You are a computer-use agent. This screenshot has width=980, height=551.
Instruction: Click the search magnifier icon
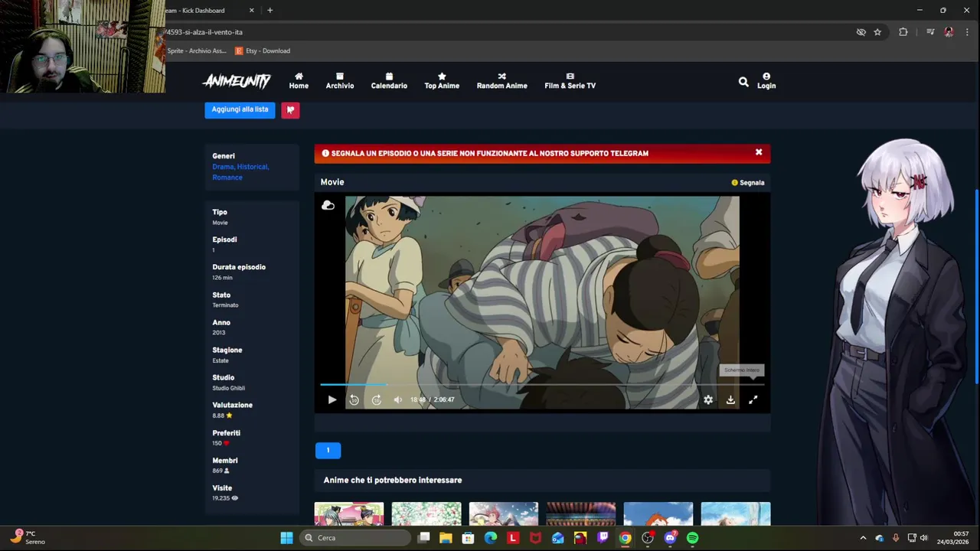(x=743, y=81)
